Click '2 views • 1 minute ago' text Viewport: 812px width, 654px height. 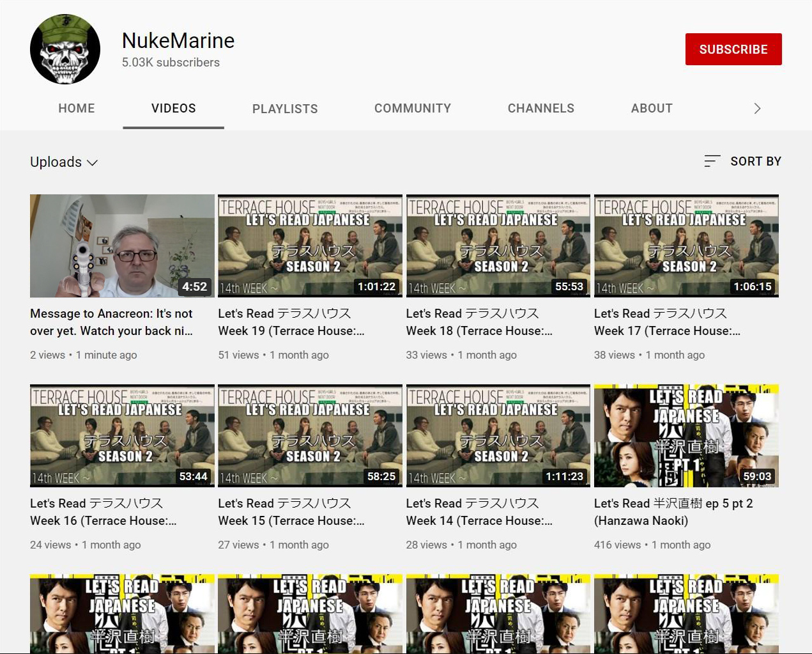click(x=84, y=355)
